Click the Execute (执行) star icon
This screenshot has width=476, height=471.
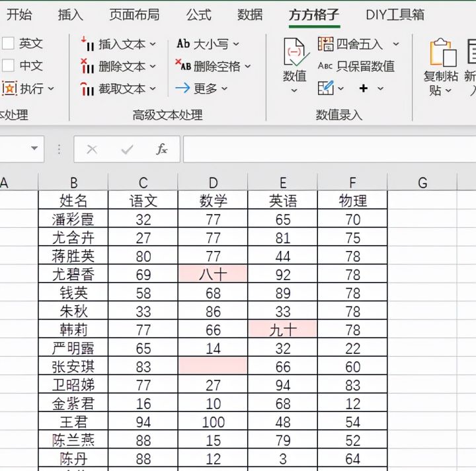tap(9, 89)
